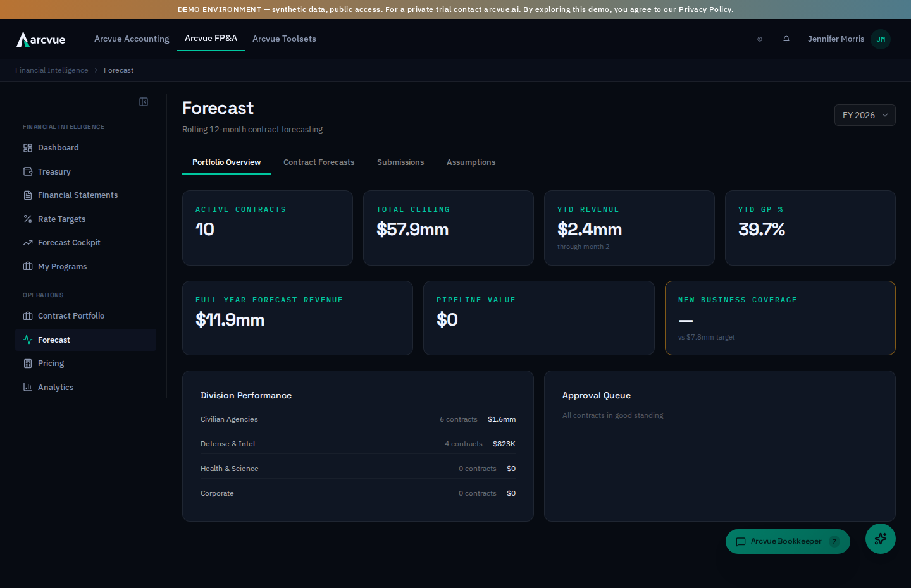
Task: Open the help icon in the header
Action: pos(760,39)
